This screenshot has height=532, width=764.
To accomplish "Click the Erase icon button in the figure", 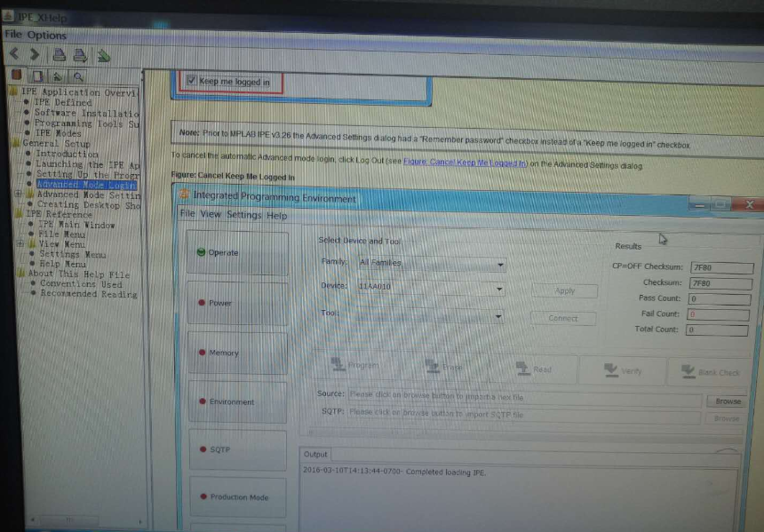I will (x=443, y=367).
